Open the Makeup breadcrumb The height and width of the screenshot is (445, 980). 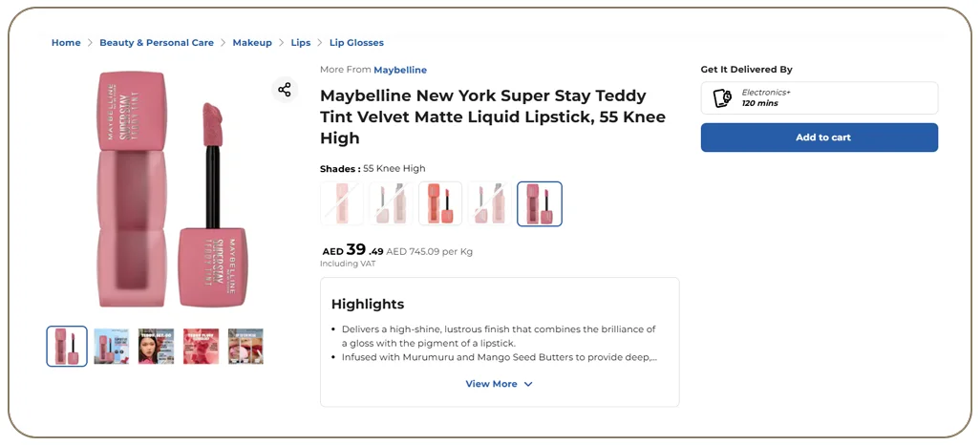pyautogui.click(x=252, y=43)
